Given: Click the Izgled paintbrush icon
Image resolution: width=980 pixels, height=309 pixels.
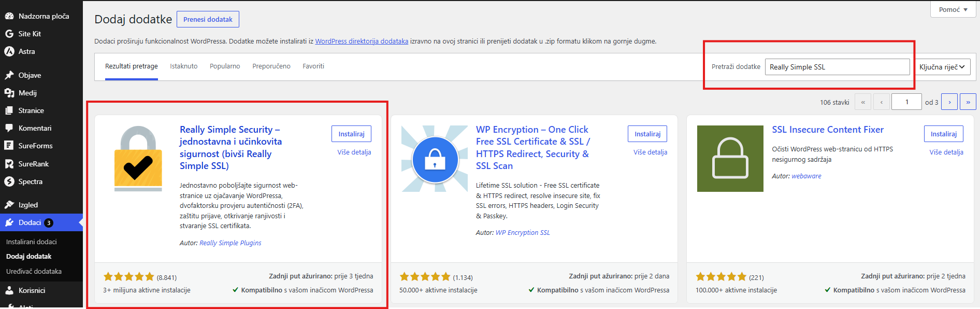Looking at the screenshot, I should (9, 205).
